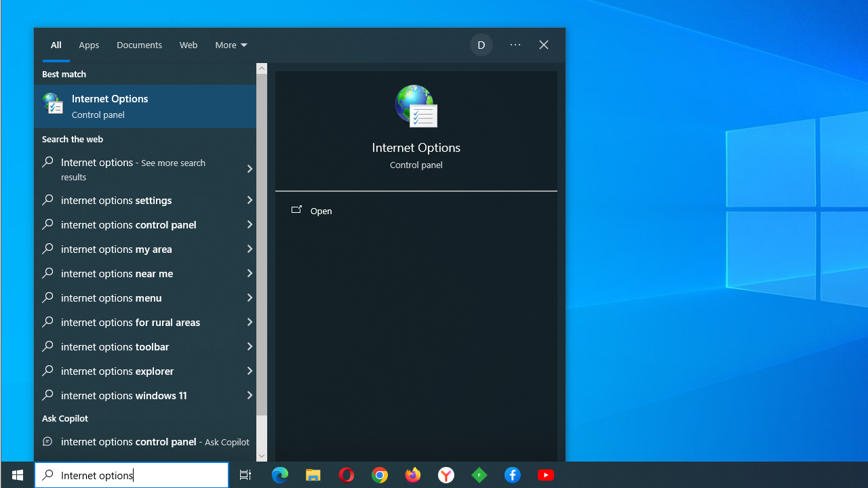This screenshot has width=868, height=488.
Task: Select Internet Options best match result
Action: pyautogui.click(x=145, y=106)
